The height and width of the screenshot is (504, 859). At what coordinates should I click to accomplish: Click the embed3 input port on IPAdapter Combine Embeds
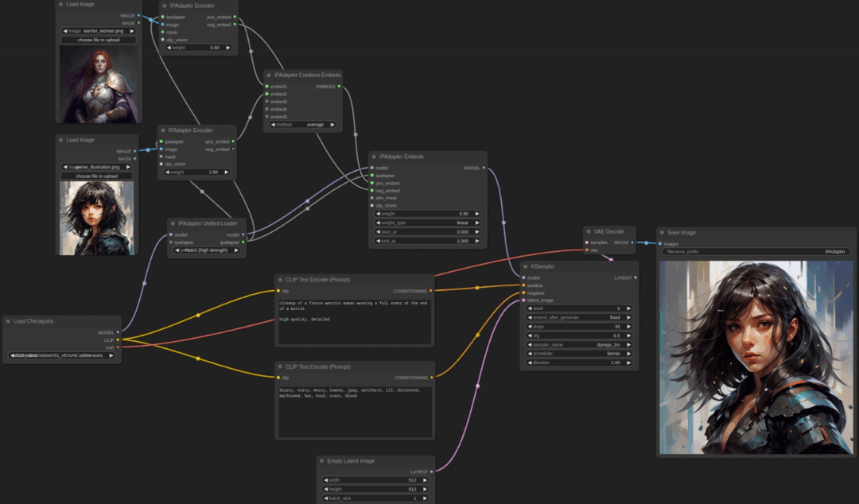coord(266,101)
